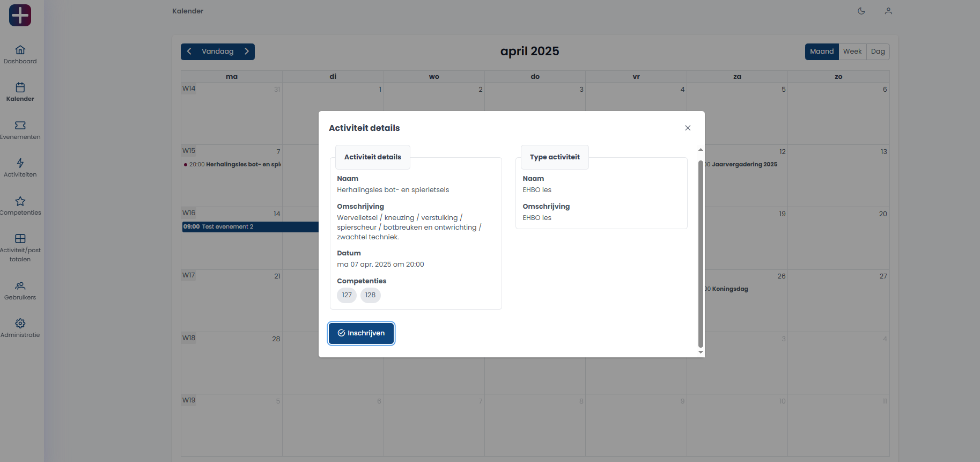Toggle dark mode moon icon
The height and width of the screenshot is (462, 980).
[x=861, y=11]
